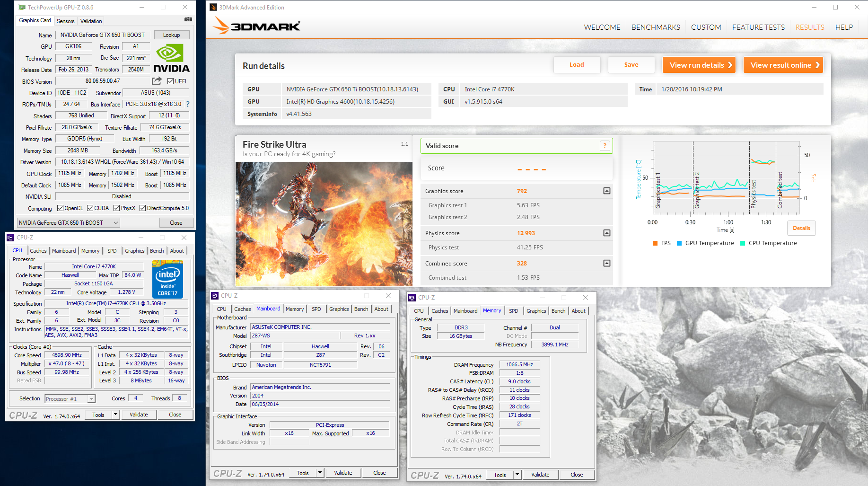Click Validate in CPU-Z Mainboard window
Screen dimensions: 868x486
[x=343, y=473]
